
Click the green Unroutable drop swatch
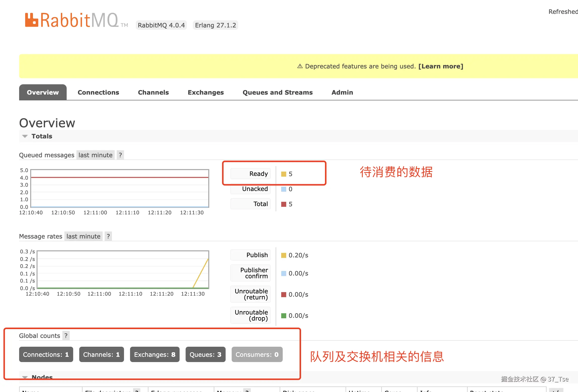(283, 316)
